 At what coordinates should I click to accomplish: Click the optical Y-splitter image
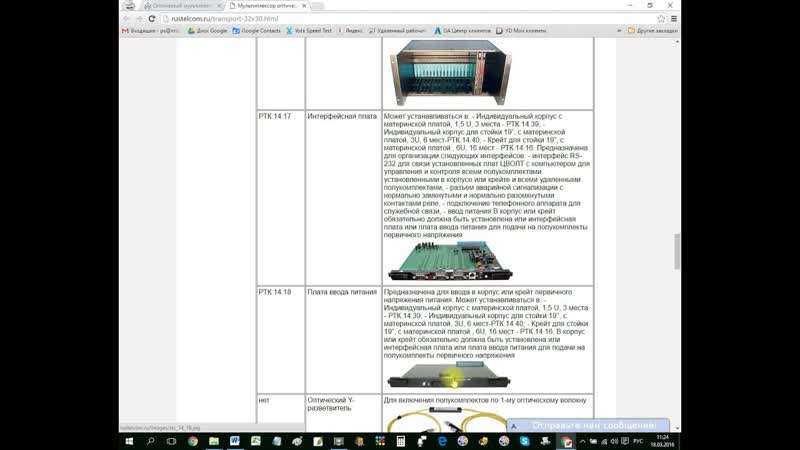point(446,419)
